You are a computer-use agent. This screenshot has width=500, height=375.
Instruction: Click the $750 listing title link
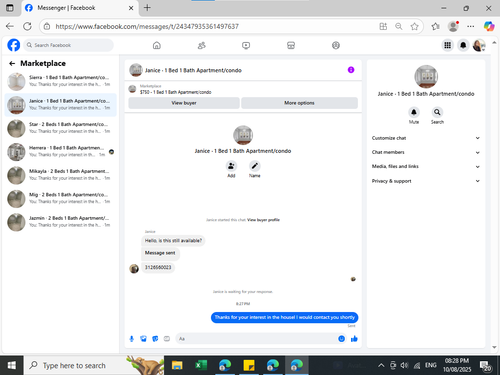(176, 92)
